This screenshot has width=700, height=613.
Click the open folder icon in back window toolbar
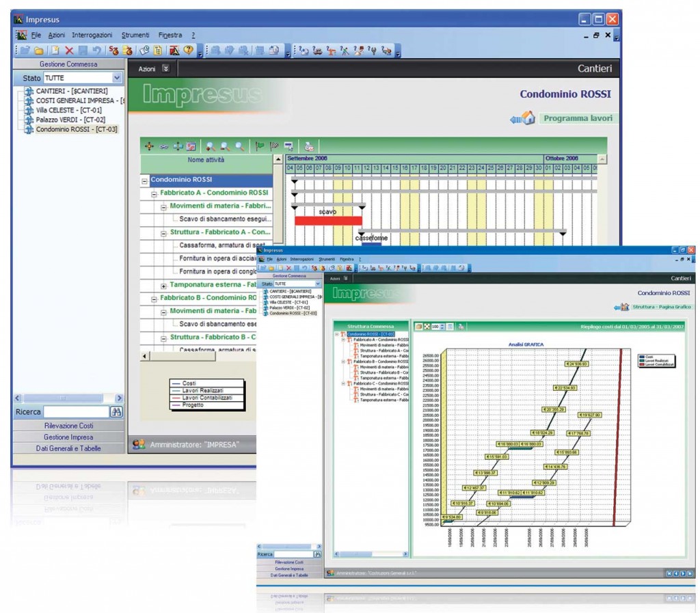(x=39, y=51)
